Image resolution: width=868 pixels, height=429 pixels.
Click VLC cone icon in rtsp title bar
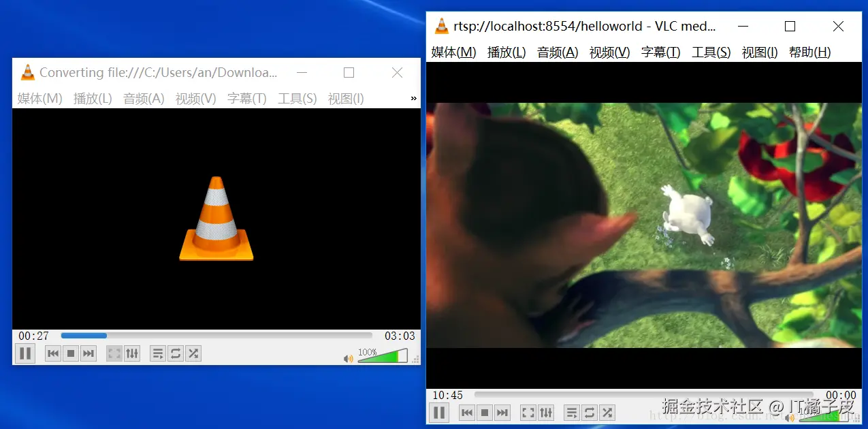pos(442,26)
